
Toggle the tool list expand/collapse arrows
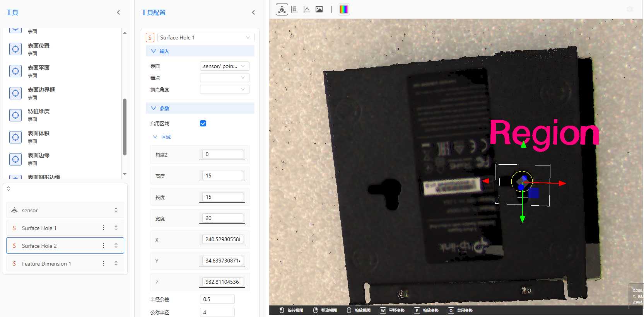9,189
